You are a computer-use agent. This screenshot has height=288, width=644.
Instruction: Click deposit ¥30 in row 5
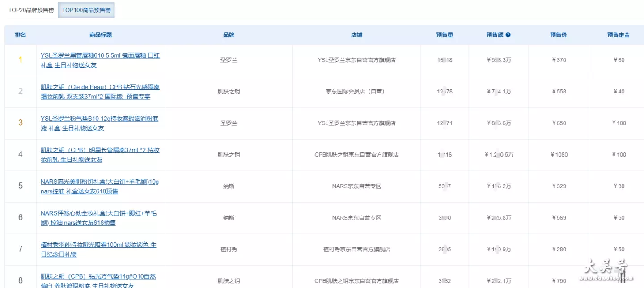click(619, 186)
